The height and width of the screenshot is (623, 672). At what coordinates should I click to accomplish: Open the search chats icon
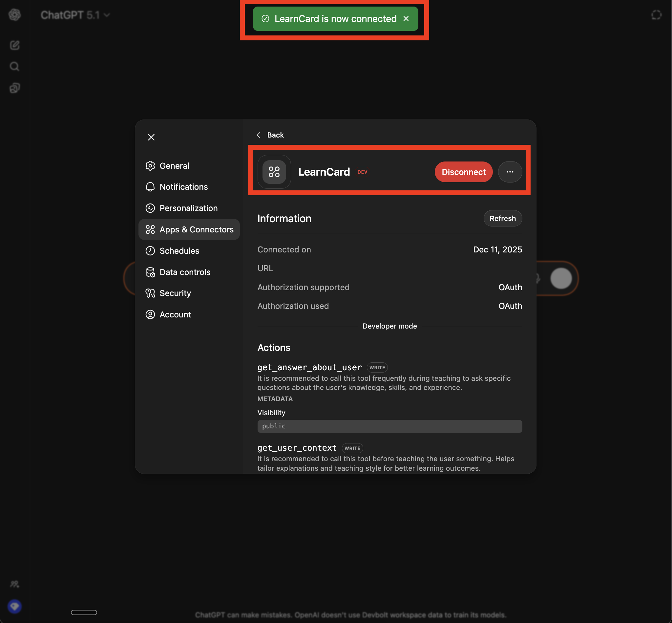point(14,66)
